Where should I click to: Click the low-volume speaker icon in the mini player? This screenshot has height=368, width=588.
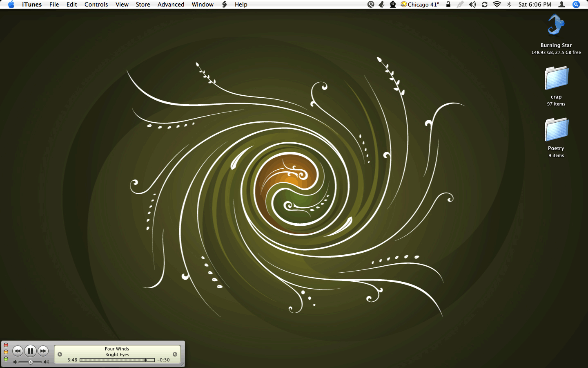(16, 362)
